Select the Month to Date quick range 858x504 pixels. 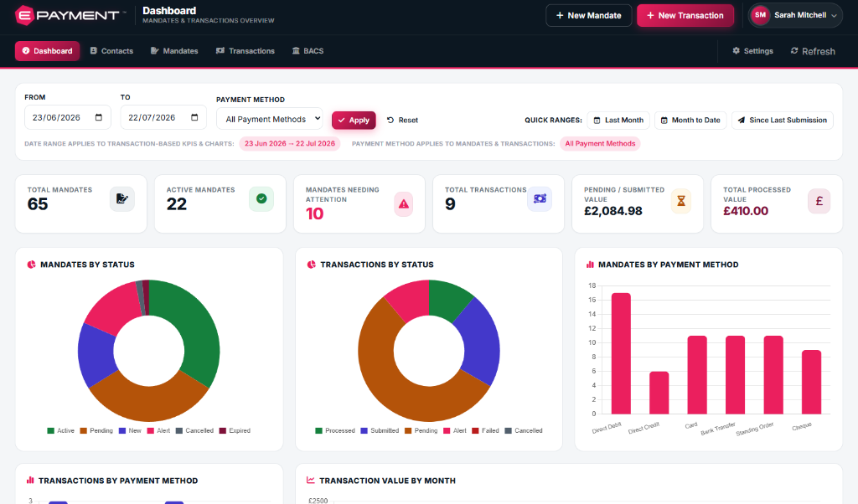(x=690, y=121)
